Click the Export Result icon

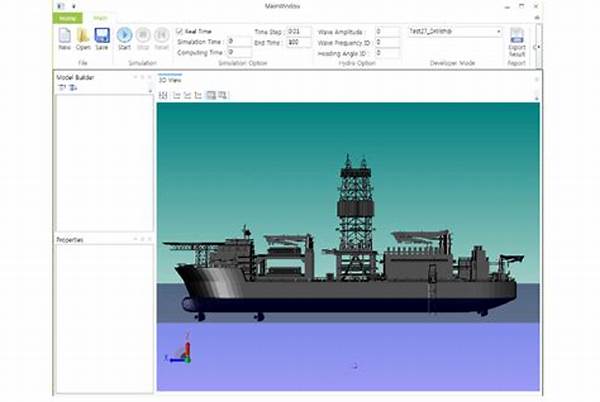[517, 38]
